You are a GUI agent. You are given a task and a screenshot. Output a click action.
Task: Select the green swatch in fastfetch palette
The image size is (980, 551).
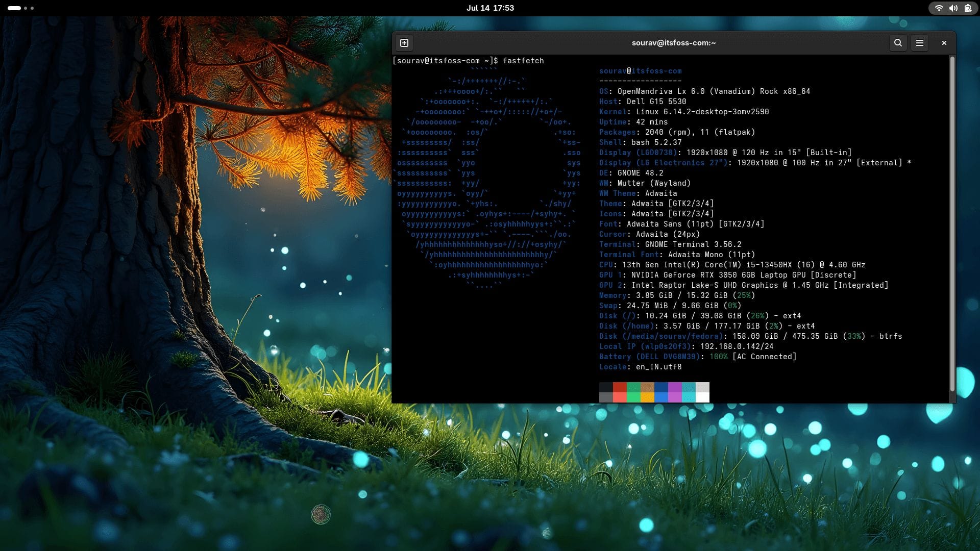click(633, 392)
